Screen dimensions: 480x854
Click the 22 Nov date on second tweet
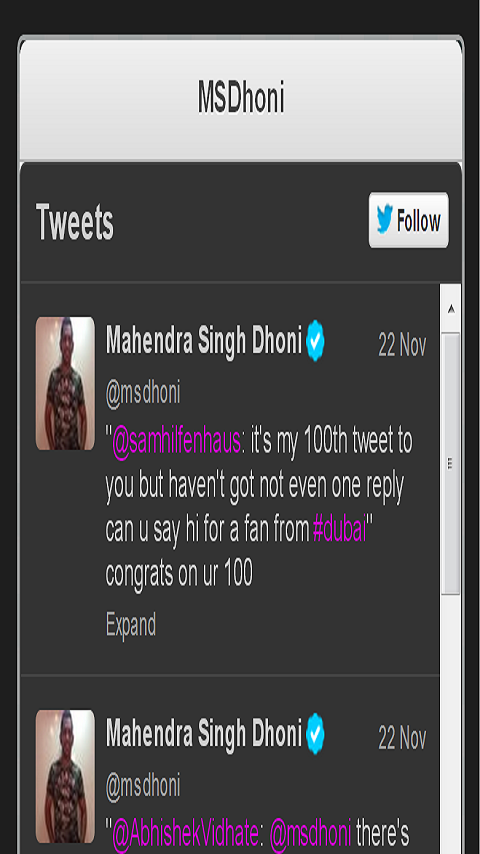click(x=402, y=738)
